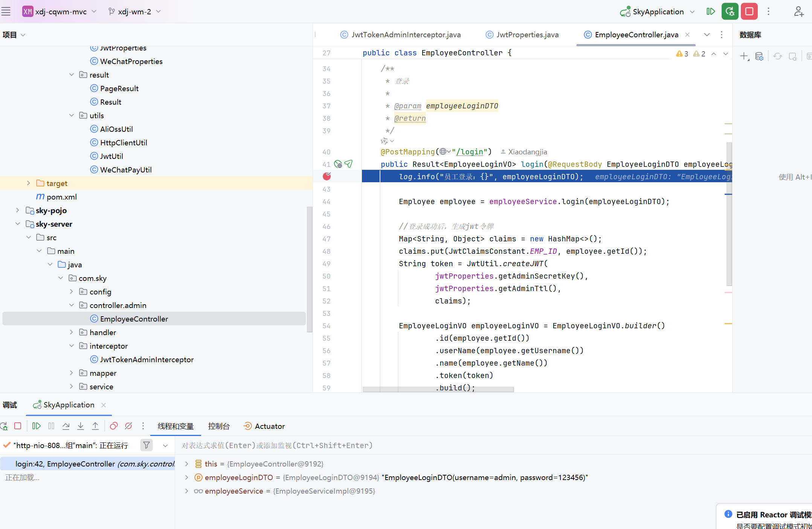Click red Stop button in top toolbar
Image resolution: width=812 pixels, height=529 pixels.
[x=749, y=11]
